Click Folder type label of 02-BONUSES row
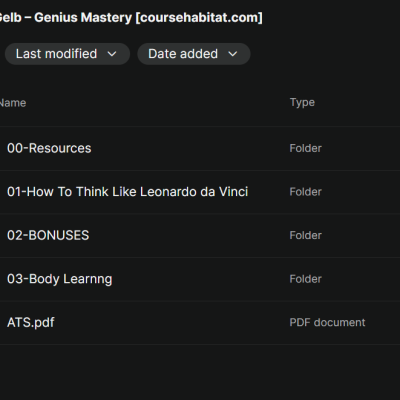Screen dimensions: 400x400 click(306, 235)
